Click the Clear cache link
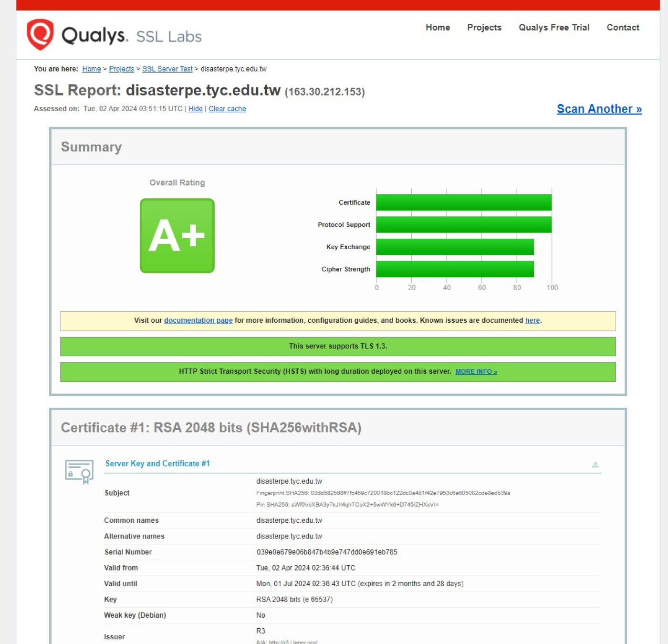The width and height of the screenshot is (668, 644). coord(227,109)
